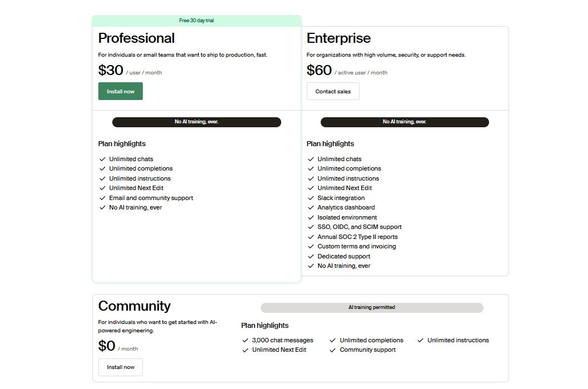Click checkmark beside Email and community support
This screenshot has height=389, width=588.
tap(102, 198)
